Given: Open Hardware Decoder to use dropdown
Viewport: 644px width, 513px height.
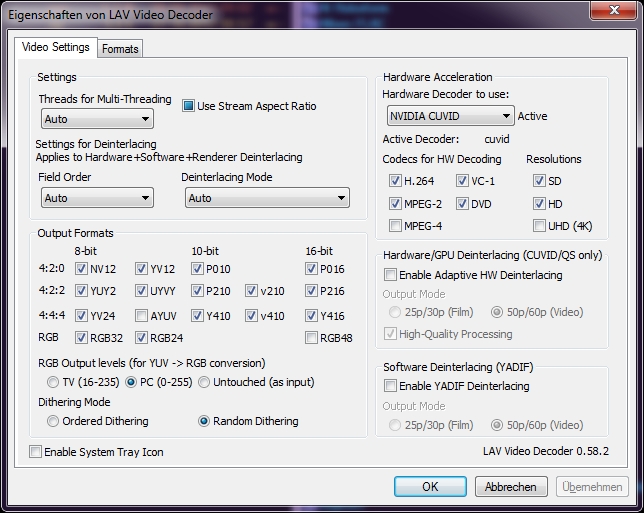Looking at the screenshot, I should coord(450,116).
